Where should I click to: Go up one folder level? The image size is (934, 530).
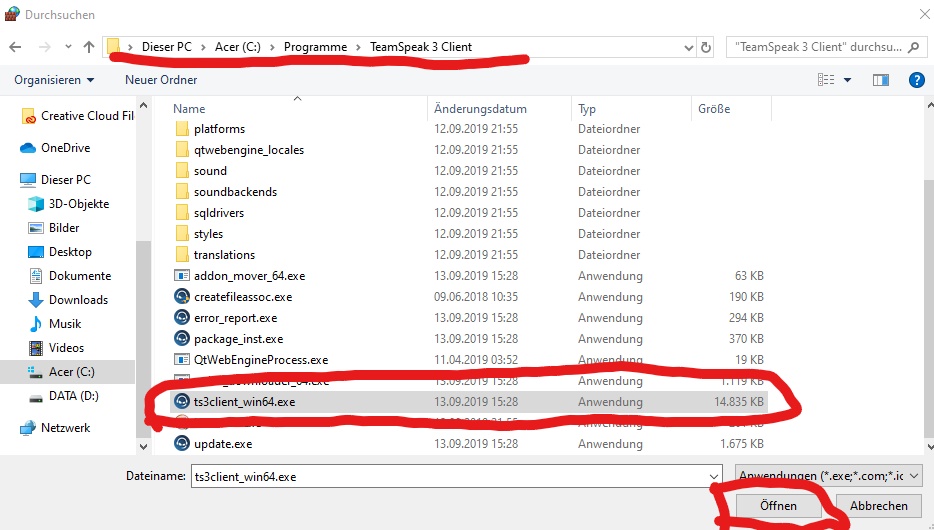[x=89, y=47]
